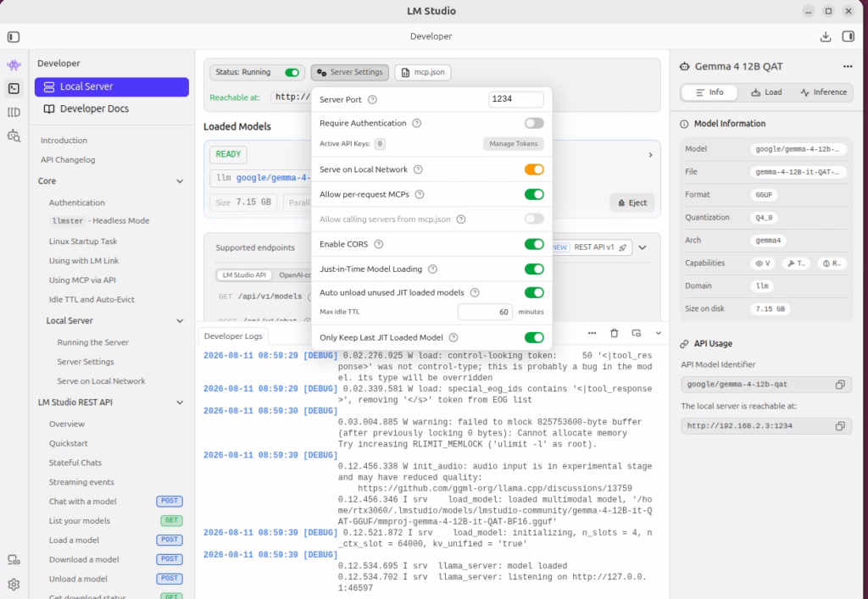This screenshot has width=868, height=599.
Task: Open Idle TTL and Auto-Evict docs page
Action: point(92,300)
